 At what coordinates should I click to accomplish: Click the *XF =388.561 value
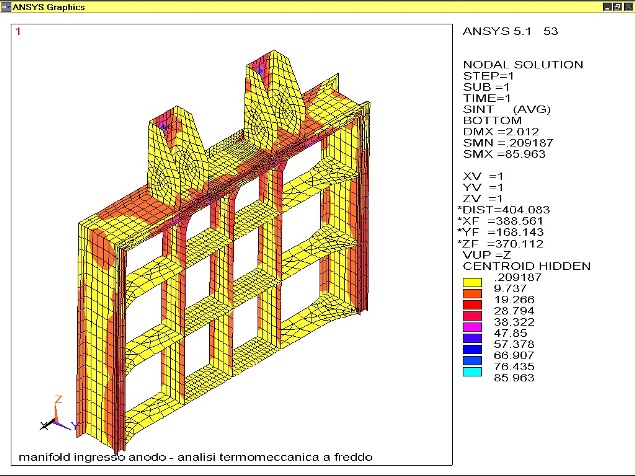coord(500,221)
